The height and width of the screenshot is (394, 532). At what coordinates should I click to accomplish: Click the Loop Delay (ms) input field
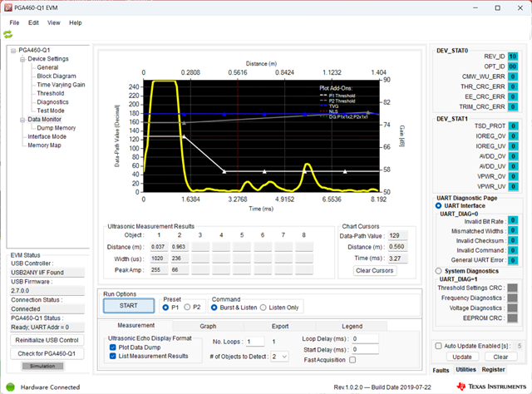pos(365,338)
